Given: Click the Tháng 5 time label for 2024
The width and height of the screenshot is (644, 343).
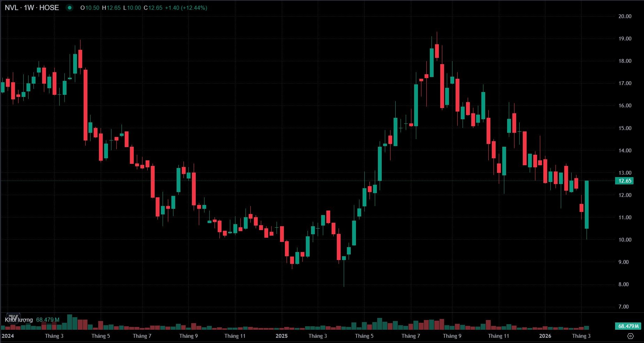Looking at the screenshot, I should pos(101,336).
